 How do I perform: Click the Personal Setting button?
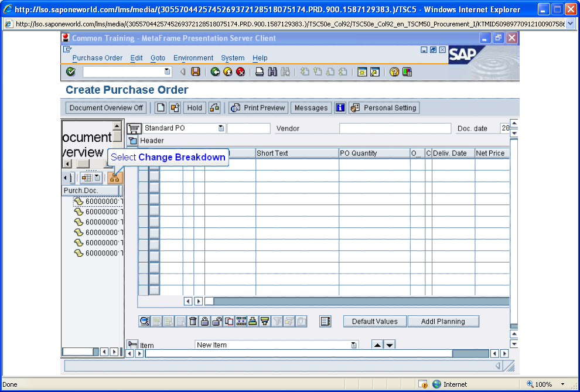coord(384,108)
